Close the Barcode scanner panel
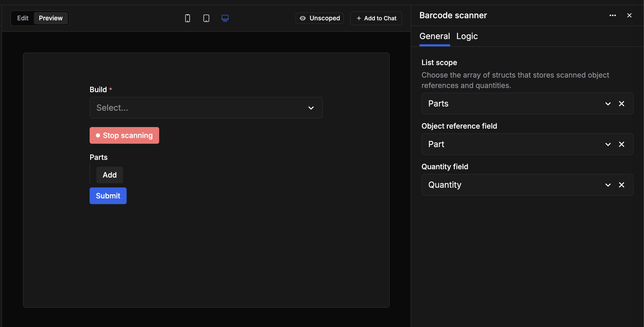 click(629, 15)
